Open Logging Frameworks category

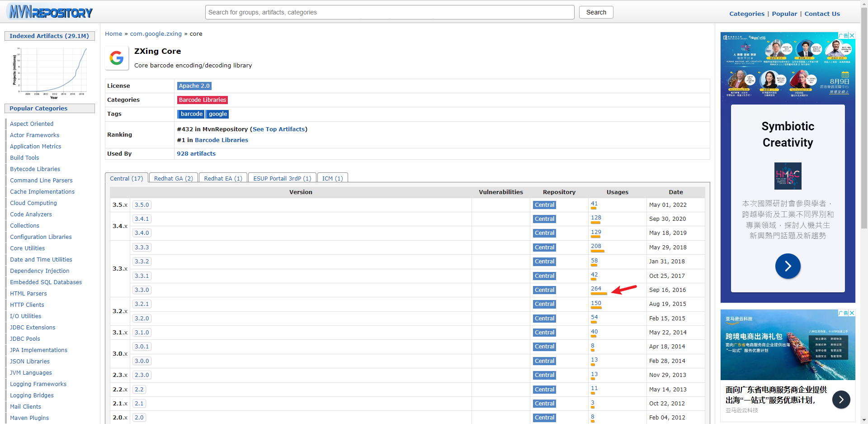tap(38, 384)
